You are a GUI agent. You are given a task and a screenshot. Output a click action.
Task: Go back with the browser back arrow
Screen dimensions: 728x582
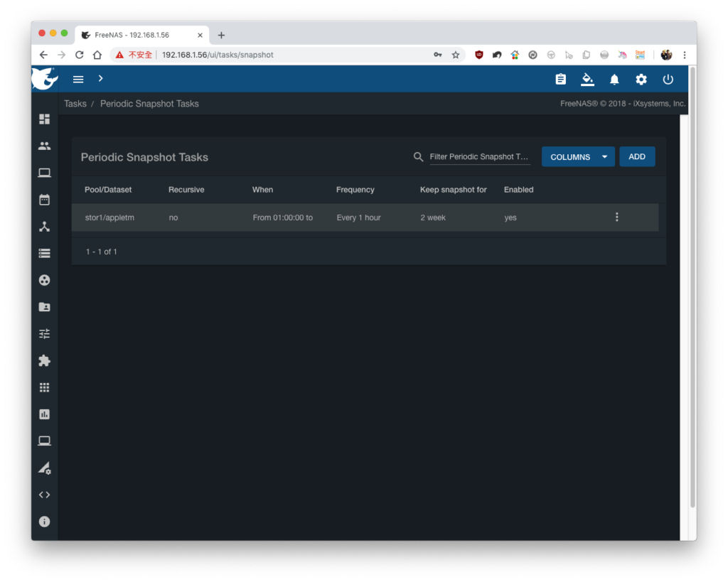pos(43,55)
